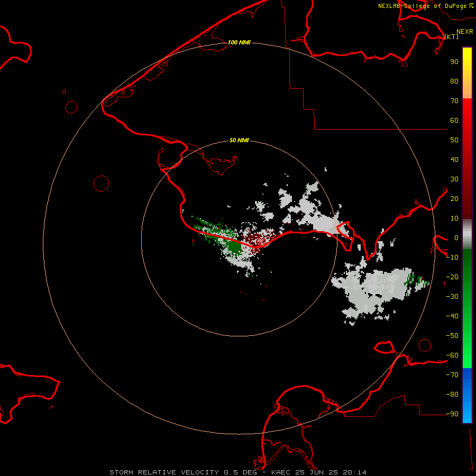This screenshot has height=476, width=476.
Task: Click the "NEXR" label above the color scale
Action: coord(465,31)
